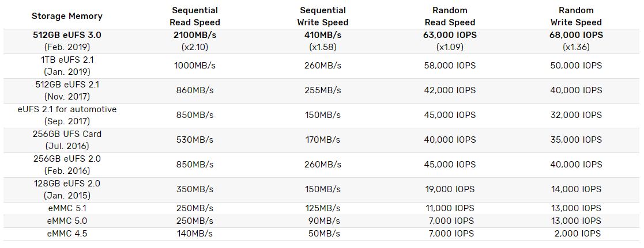Click the Sequential Read Speed header

[195, 16]
